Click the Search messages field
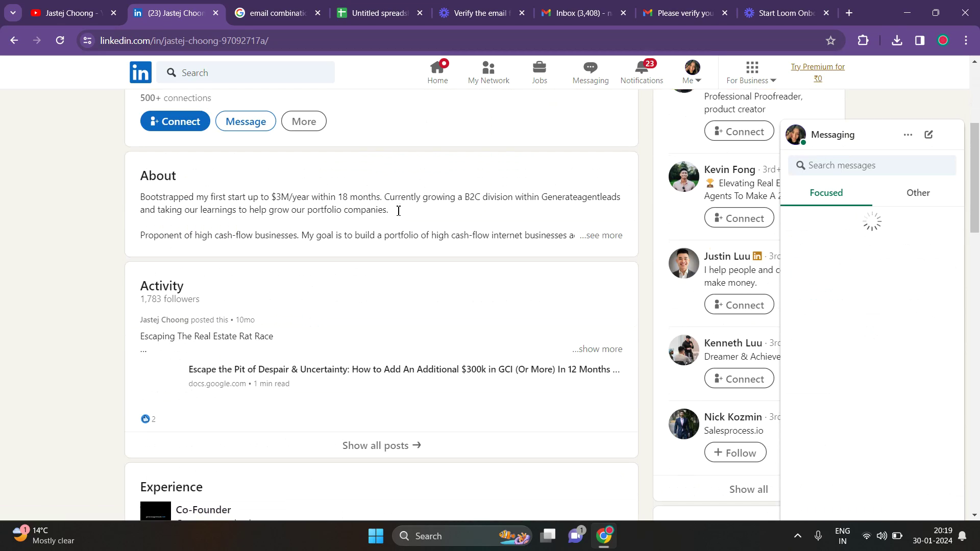 [872, 165]
